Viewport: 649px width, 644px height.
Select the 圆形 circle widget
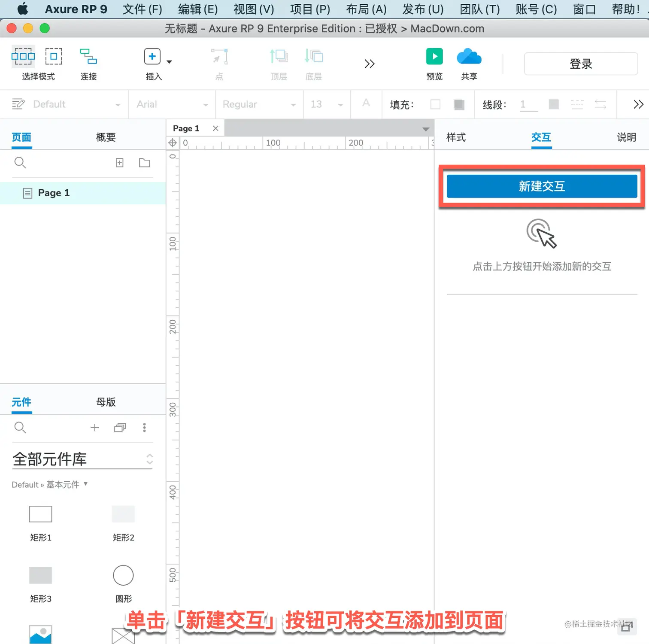click(123, 575)
